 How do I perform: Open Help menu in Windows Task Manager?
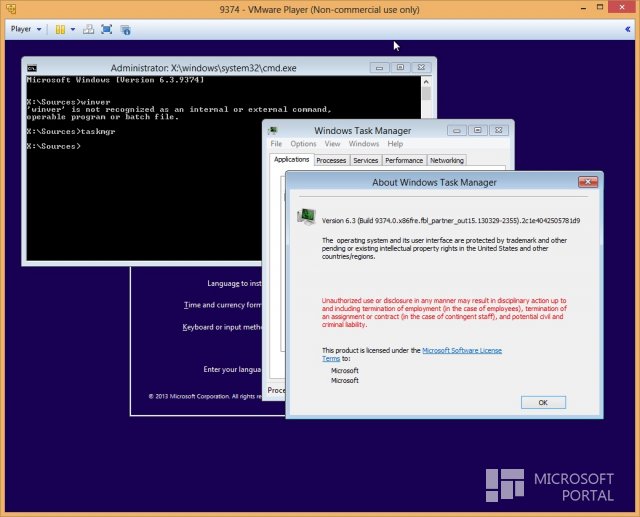coord(395,144)
